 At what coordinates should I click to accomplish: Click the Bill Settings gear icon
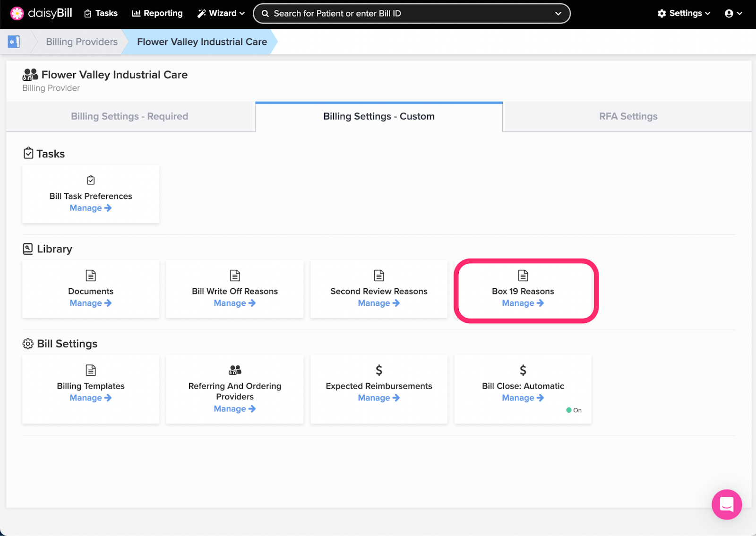pos(28,344)
